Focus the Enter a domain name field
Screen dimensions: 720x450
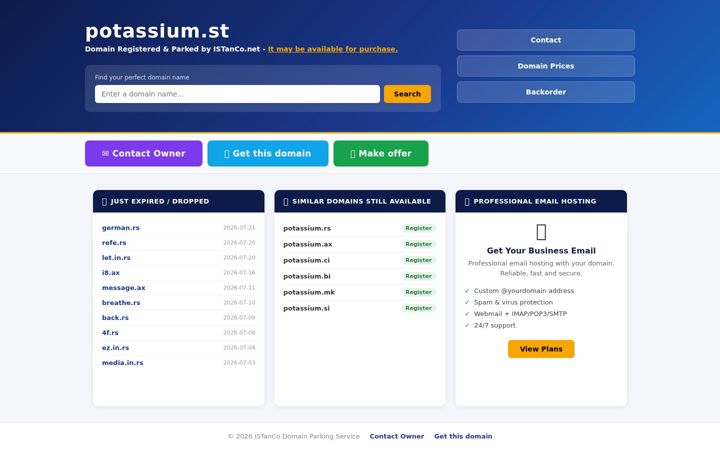(237, 94)
